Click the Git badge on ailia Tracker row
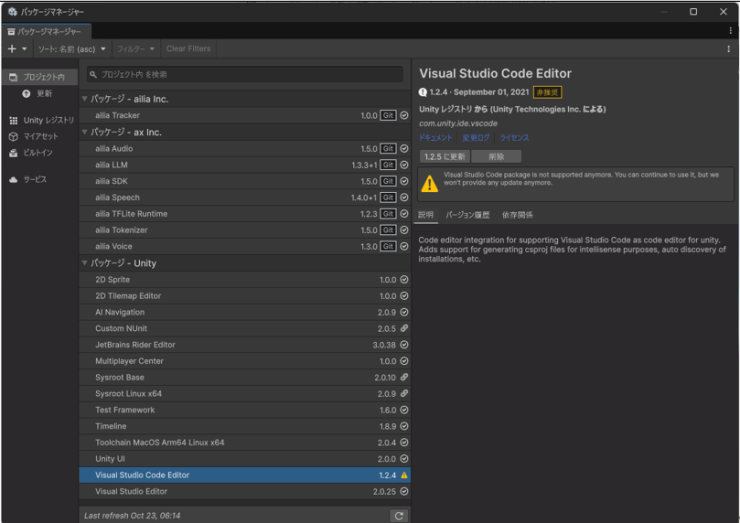 [388, 116]
